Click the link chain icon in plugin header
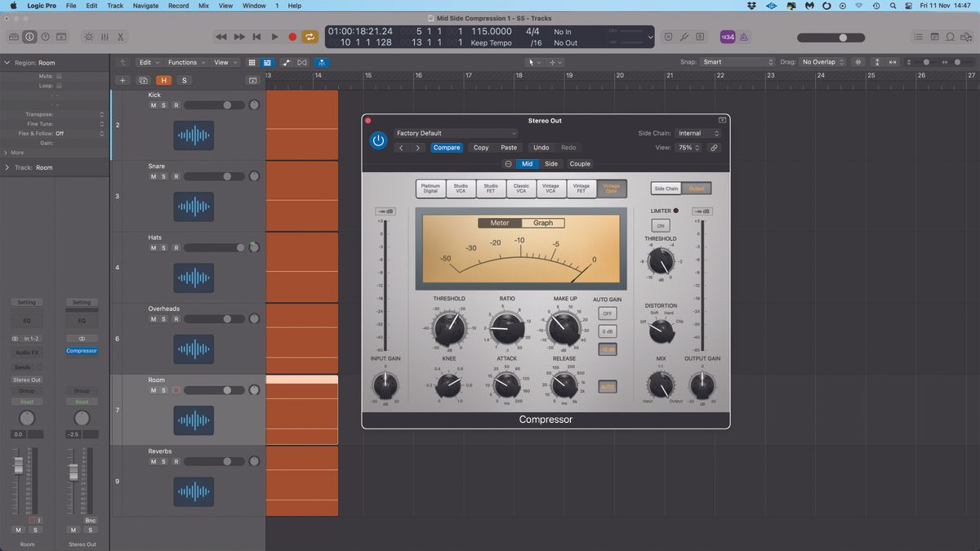This screenshot has height=551, width=980. coord(714,148)
